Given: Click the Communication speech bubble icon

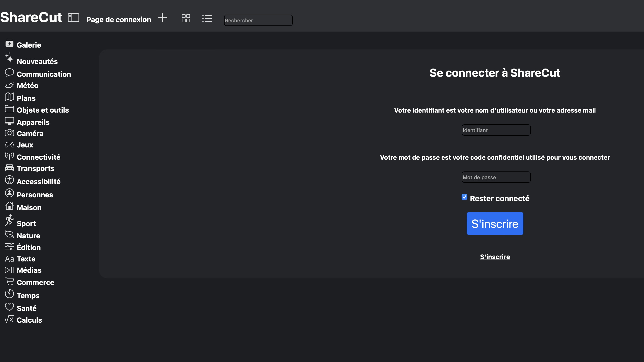Looking at the screenshot, I should [9, 72].
